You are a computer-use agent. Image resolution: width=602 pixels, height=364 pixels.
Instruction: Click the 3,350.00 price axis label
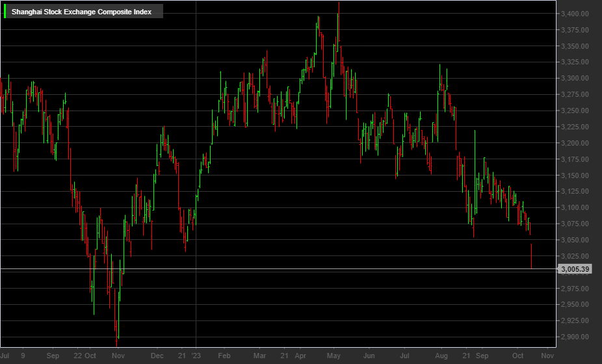(x=575, y=46)
